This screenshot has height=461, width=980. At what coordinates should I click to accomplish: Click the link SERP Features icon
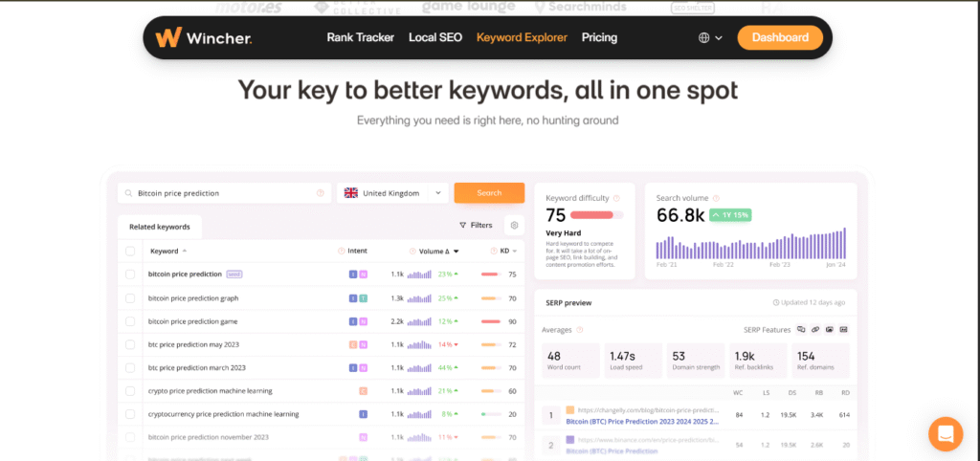tap(815, 329)
